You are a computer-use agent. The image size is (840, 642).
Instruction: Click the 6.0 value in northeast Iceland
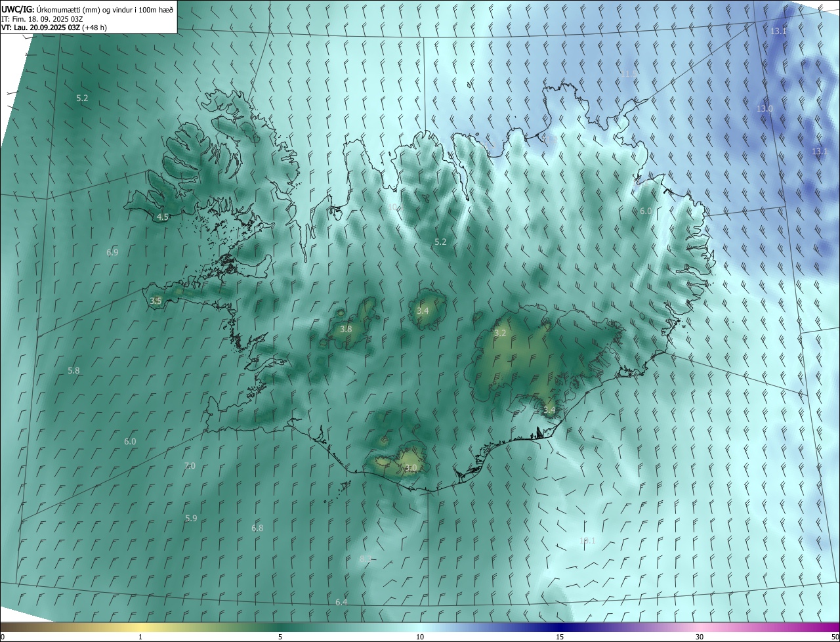coord(646,211)
